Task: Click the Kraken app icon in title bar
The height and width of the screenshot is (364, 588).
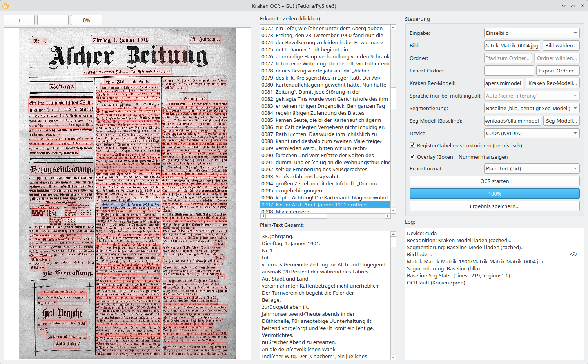Action: pos(5,6)
